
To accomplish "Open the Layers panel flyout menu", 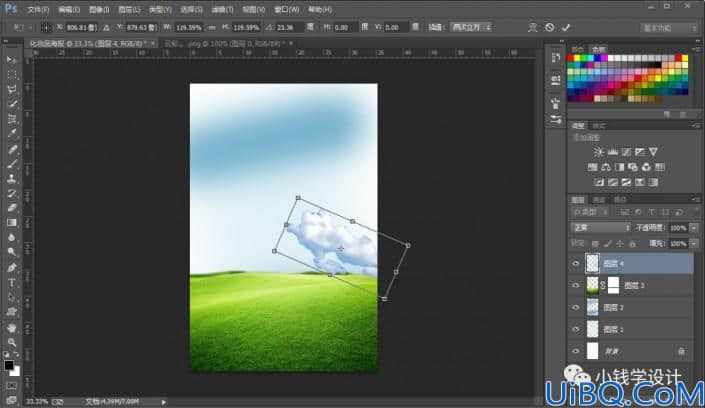I will (696, 199).
